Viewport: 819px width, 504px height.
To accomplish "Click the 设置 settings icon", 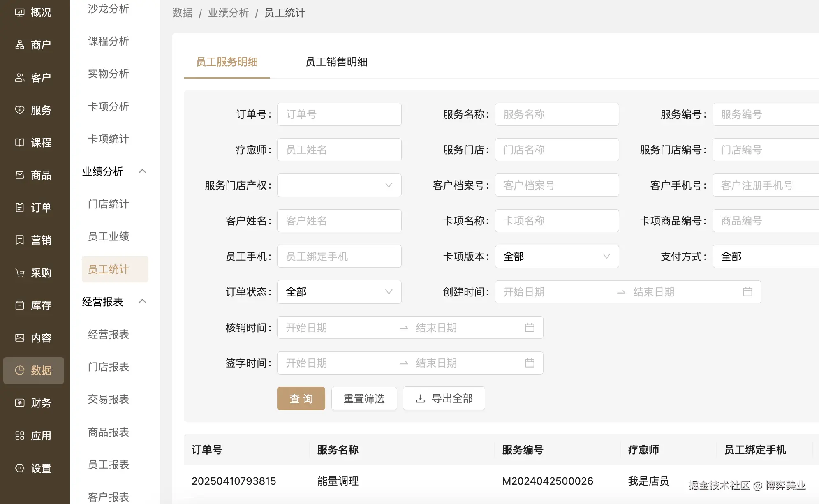I will click(20, 468).
